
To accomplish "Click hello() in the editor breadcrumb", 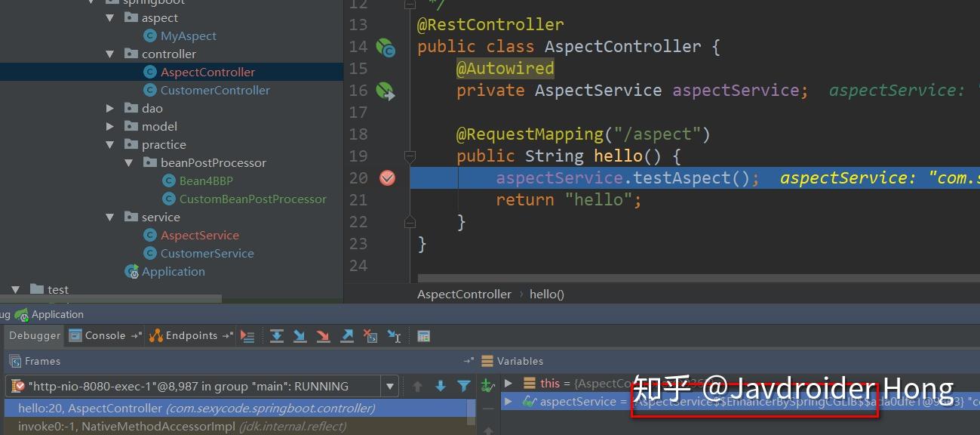I will [x=546, y=294].
